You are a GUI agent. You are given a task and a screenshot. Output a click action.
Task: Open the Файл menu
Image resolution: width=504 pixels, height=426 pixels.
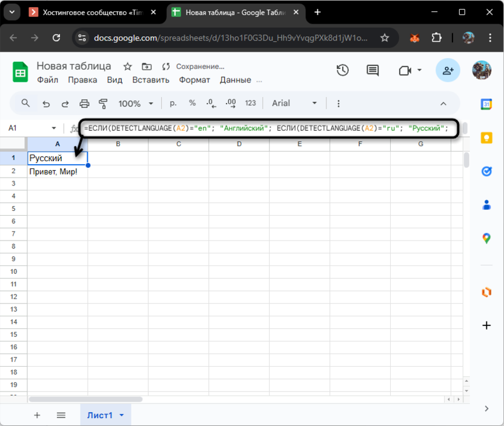[x=48, y=80]
